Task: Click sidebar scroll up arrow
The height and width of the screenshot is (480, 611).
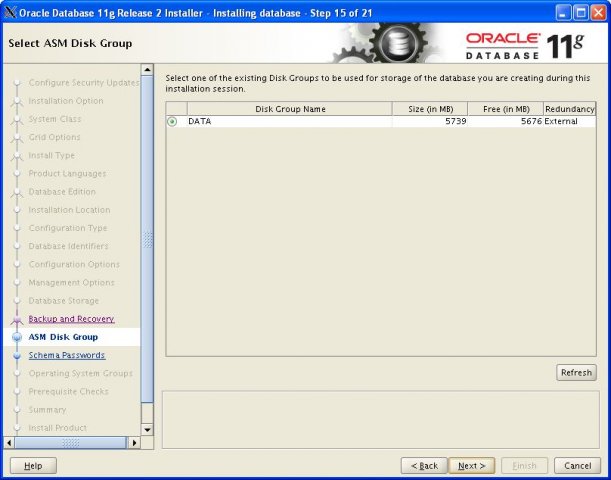Action: click(x=147, y=70)
